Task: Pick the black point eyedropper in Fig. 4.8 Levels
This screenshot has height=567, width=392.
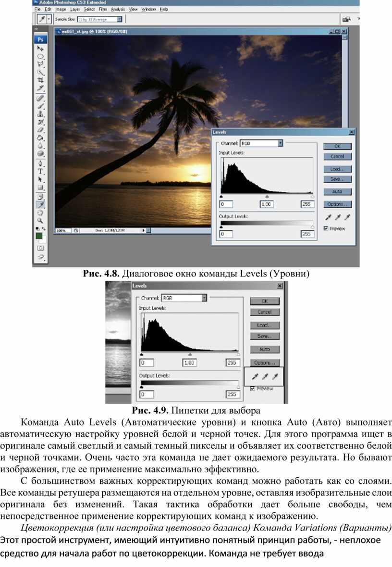Action: [x=328, y=217]
